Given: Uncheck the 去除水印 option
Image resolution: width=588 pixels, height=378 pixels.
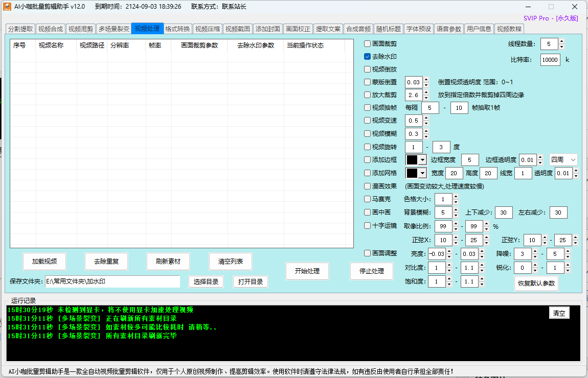Looking at the screenshot, I should [x=367, y=57].
